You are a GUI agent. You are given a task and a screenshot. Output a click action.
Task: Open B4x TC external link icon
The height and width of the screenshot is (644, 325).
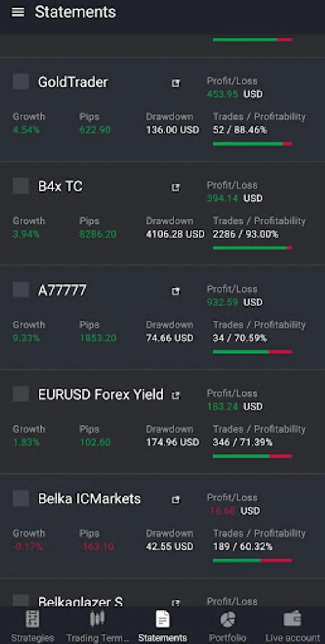click(x=175, y=188)
